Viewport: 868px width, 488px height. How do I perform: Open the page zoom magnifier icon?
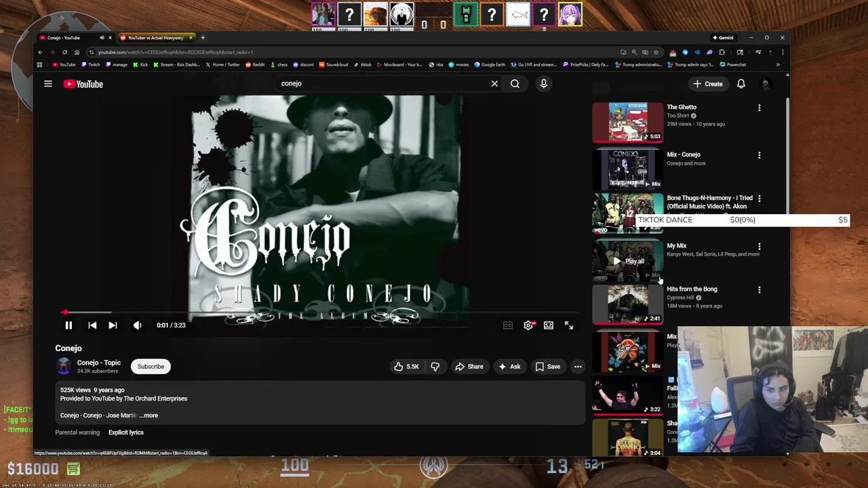point(634,52)
